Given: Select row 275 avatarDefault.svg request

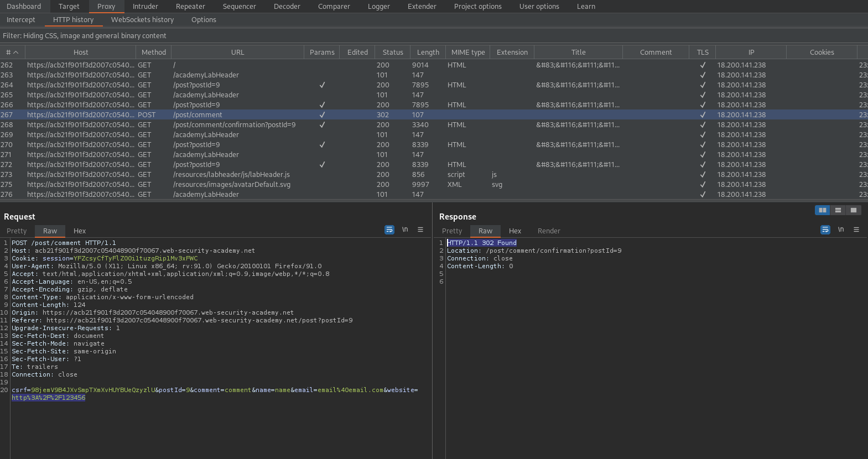Looking at the screenshot, I should pos(434,185).
